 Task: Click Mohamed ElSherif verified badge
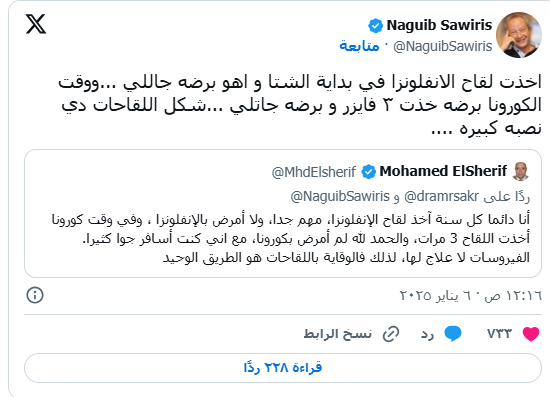pos(368,171)
